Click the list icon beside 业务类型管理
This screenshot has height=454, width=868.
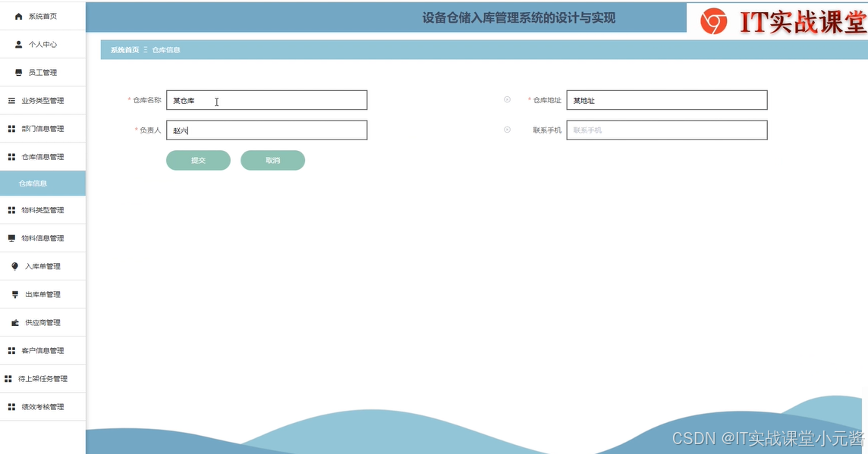11,100
